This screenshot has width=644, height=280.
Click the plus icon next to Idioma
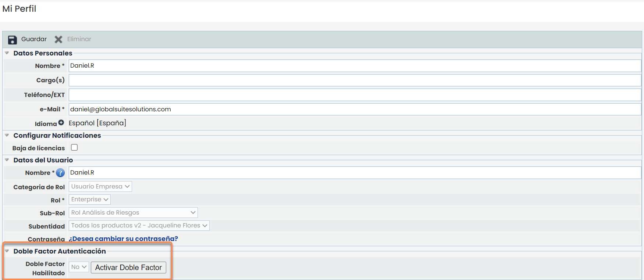click(x=61, y=123)
